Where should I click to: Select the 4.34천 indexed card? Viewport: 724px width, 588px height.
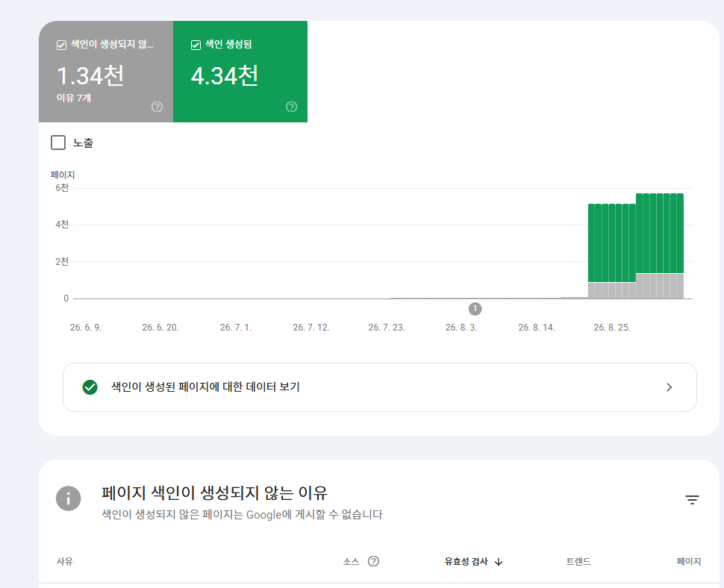[240, 72]
